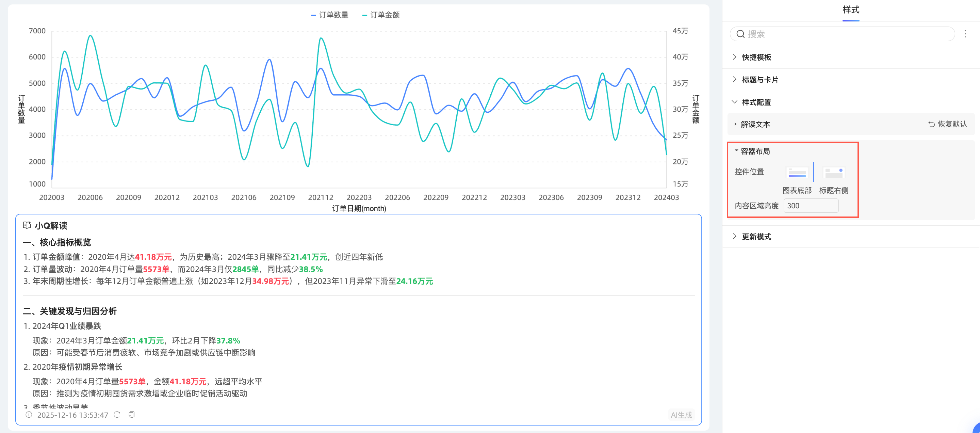Select 图表底部 control position option

tap(797, 172)
